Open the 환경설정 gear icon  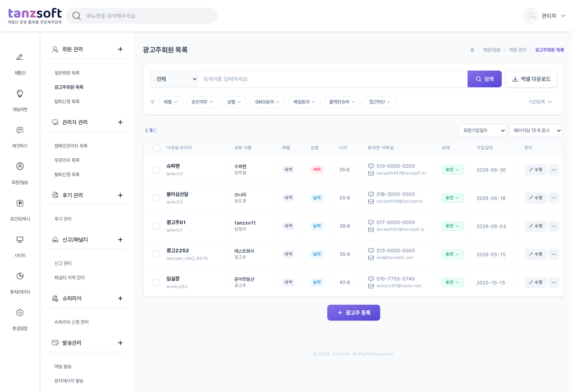(x=20, y=313)
